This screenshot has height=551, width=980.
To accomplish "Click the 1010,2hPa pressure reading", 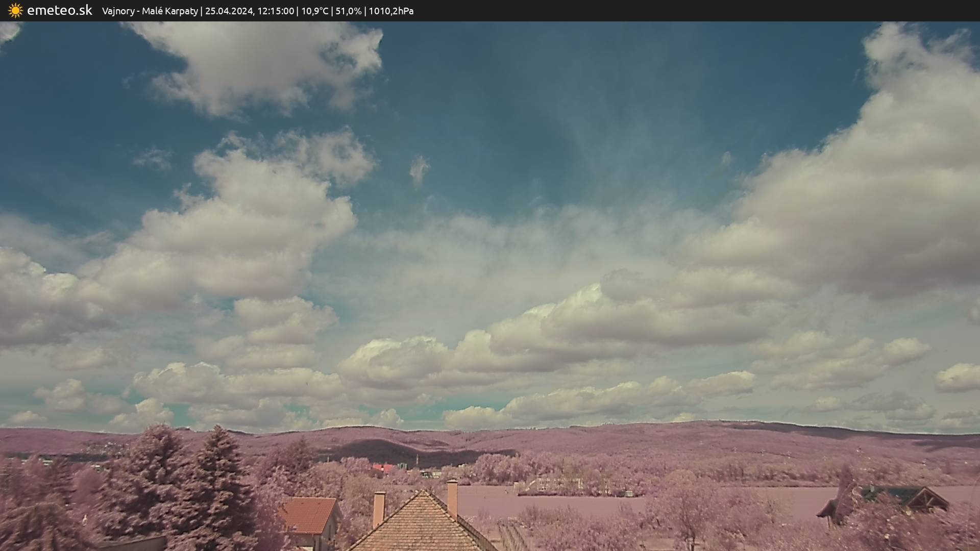I will [391, 11].
